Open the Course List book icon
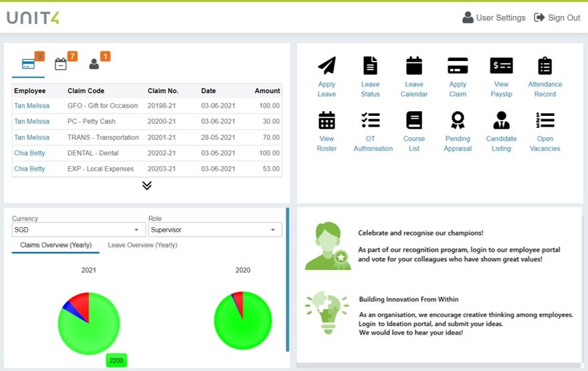Viewport: 588px width, 371px height. [414, 120]
